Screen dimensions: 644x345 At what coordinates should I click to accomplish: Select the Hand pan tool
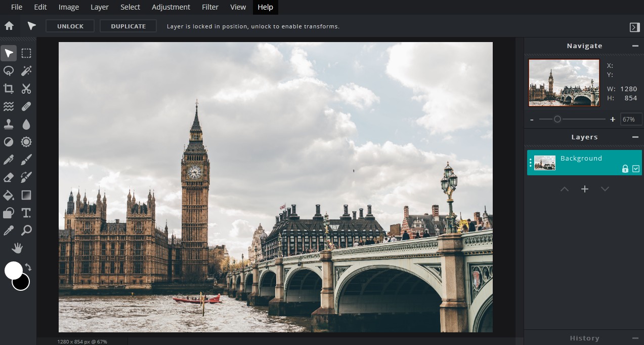pos(18,248)
